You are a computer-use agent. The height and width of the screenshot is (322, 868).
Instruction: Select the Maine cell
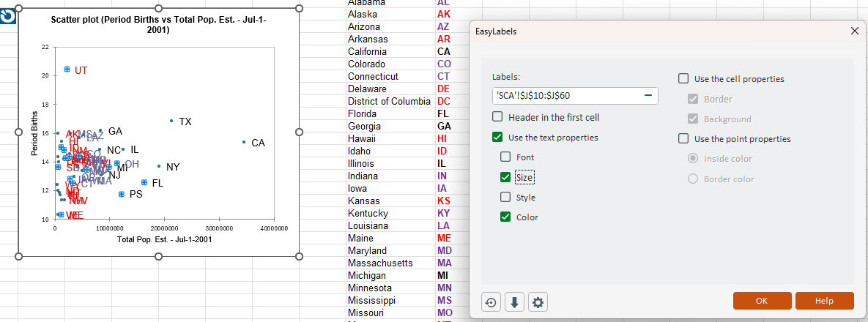pyautogui.click(x=390, y=238)
